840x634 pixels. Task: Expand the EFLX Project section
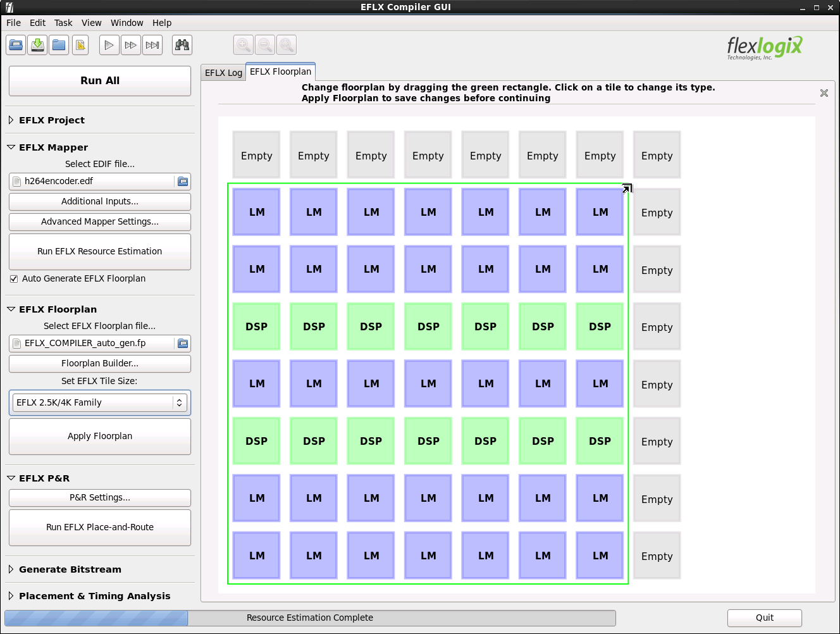pos(11,120)
